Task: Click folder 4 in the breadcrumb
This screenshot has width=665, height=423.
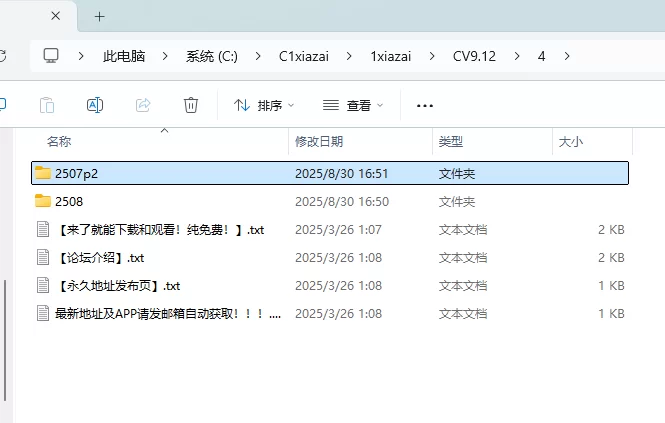Action: pyautogui.click(x=542, y=56)
